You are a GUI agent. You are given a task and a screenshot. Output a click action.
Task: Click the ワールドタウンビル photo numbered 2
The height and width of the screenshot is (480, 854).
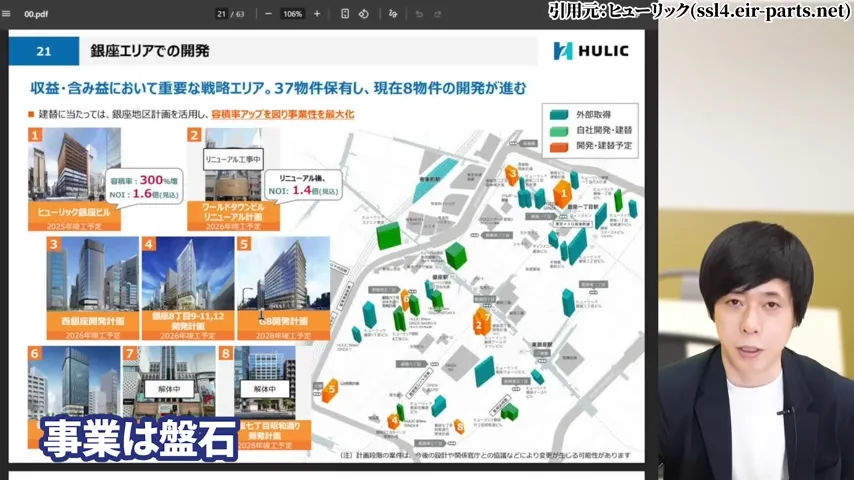[234, 165]
